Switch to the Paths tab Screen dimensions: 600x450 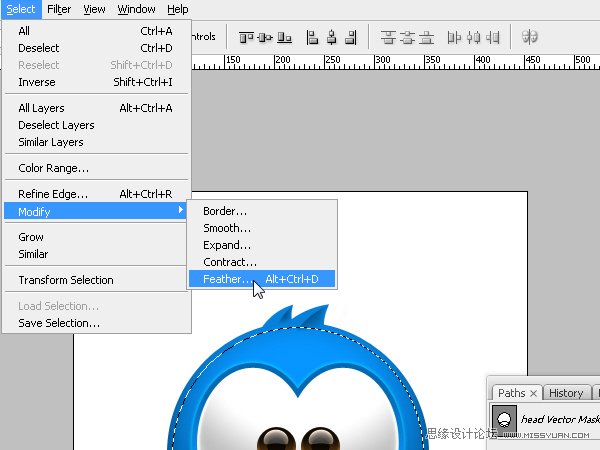[512, 393]
